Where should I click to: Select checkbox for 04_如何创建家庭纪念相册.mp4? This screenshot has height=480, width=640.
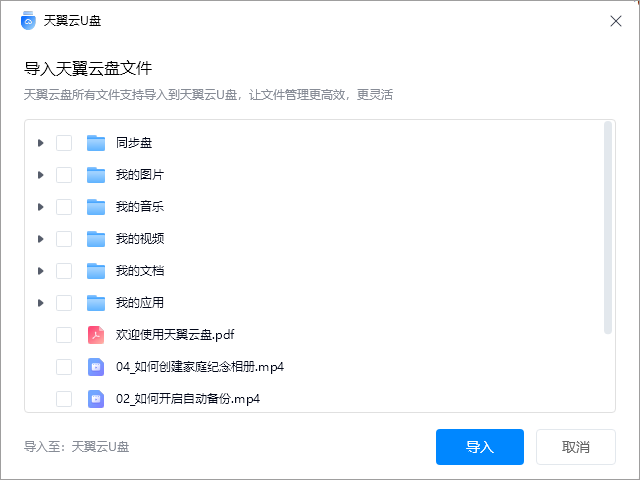(x=64, y=367)
